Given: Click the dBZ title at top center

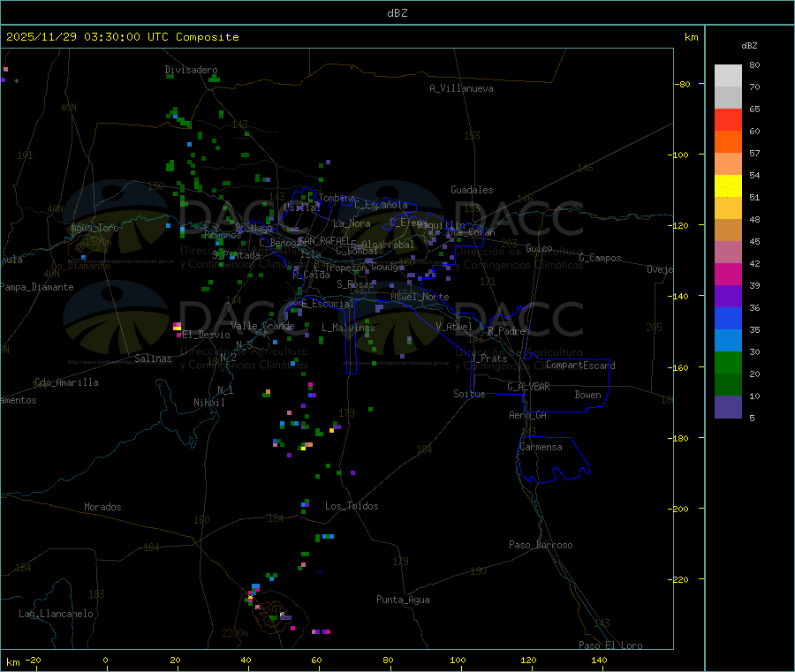Looking at the screenshot, I should click(397, 13).
